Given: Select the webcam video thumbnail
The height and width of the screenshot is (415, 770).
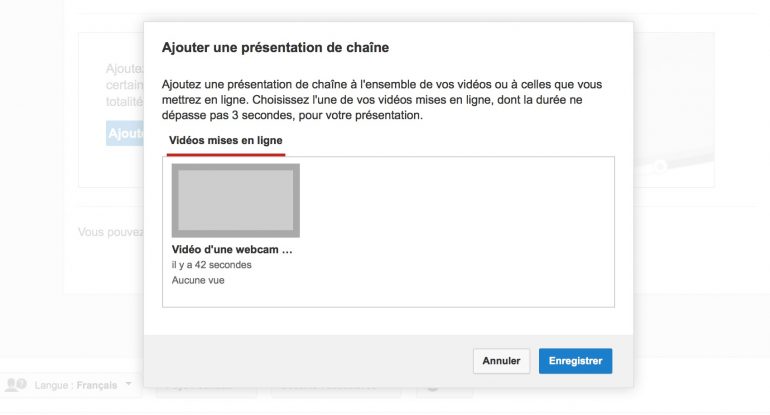Looking at the screenshot, I should click(x=236, y=200).
